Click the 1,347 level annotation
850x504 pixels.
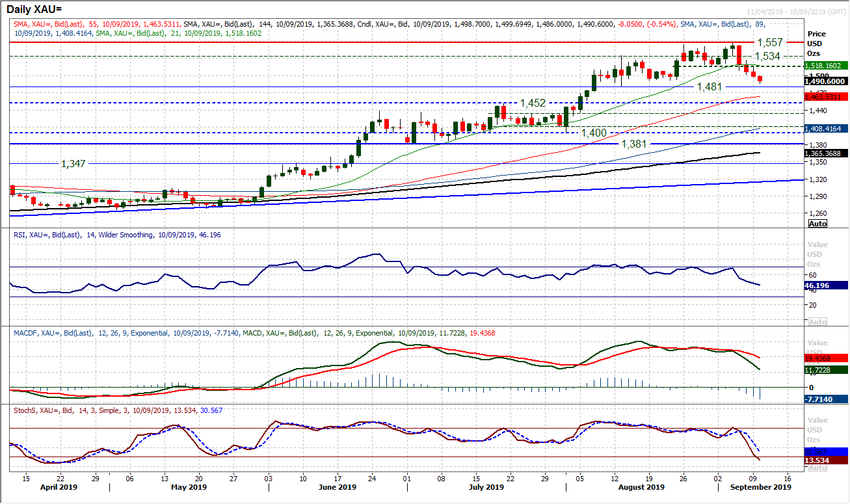pyautogui.click(x=73, y=164)
